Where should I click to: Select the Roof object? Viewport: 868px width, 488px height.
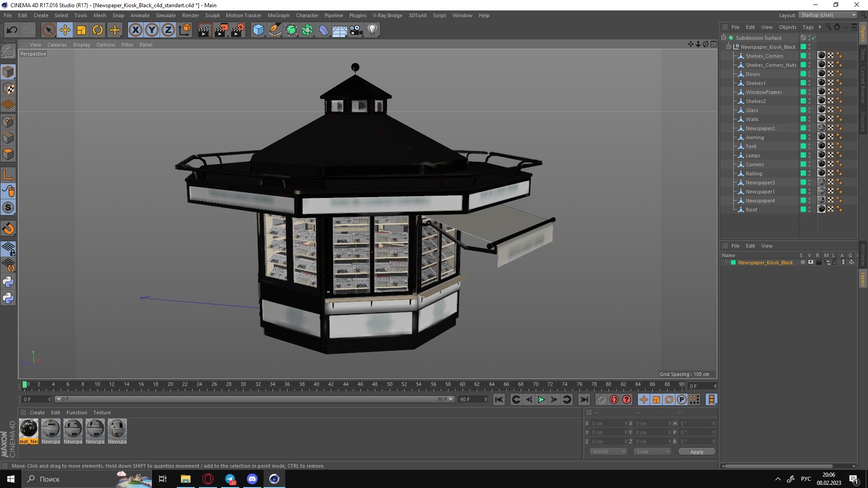pos(751,210)
